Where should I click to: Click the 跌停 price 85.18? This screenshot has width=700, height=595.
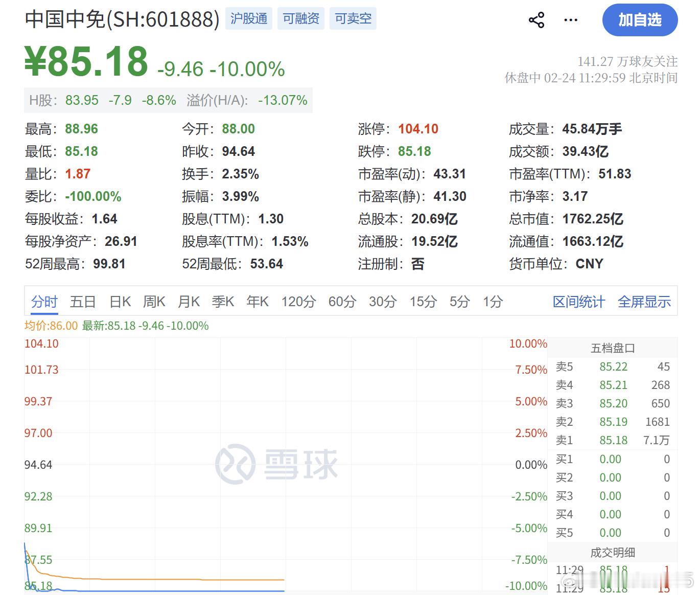point(415,151)
